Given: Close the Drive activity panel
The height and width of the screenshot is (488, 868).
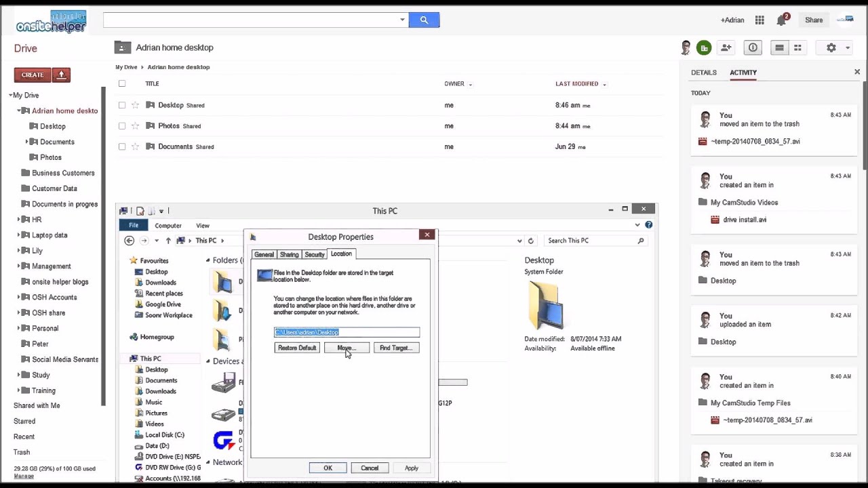Looking at the screenshot, I should click(857, 72).
